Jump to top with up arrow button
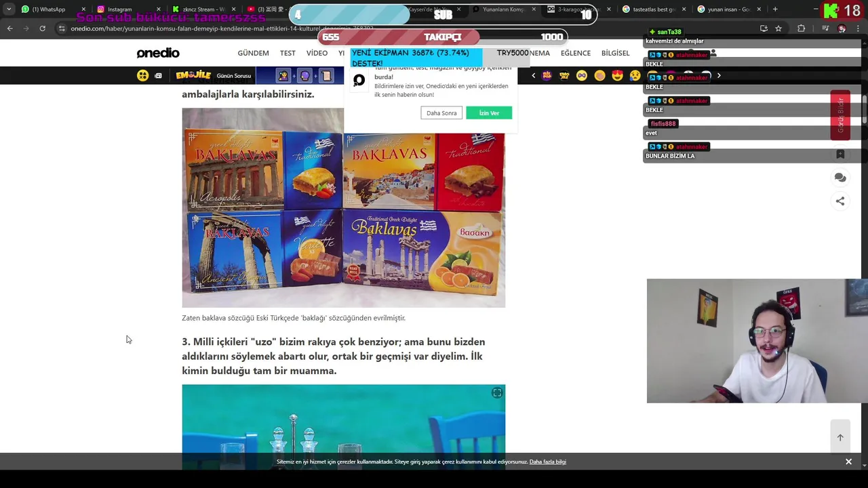 click(840, 437)
